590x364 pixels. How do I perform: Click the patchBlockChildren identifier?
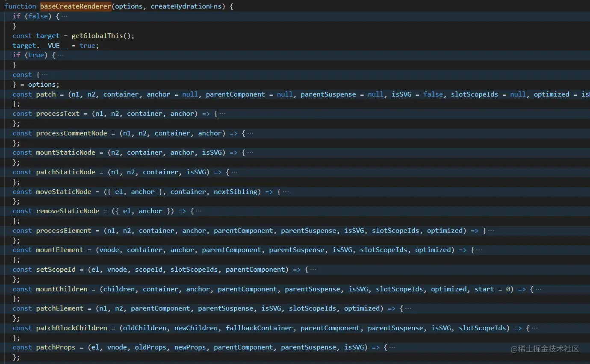tap(72, 328)
